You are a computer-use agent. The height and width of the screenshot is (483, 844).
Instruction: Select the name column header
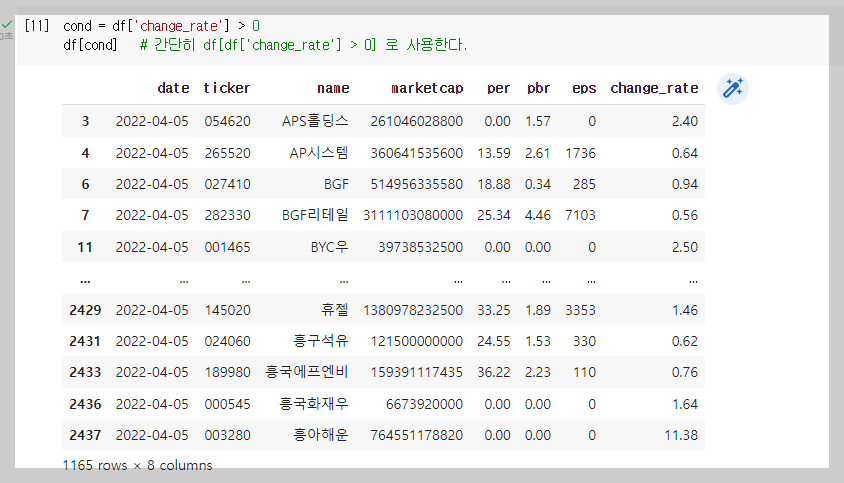coord(333,88)
